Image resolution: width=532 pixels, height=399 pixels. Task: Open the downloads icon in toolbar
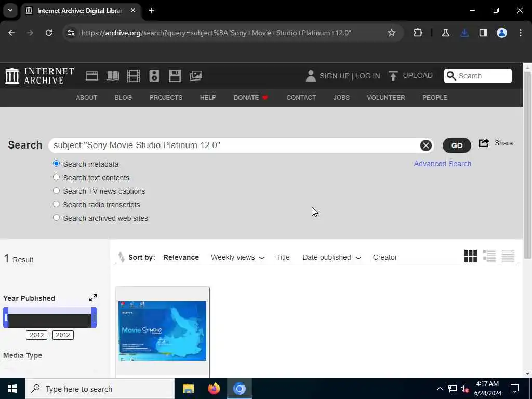[x=464, y=33]
